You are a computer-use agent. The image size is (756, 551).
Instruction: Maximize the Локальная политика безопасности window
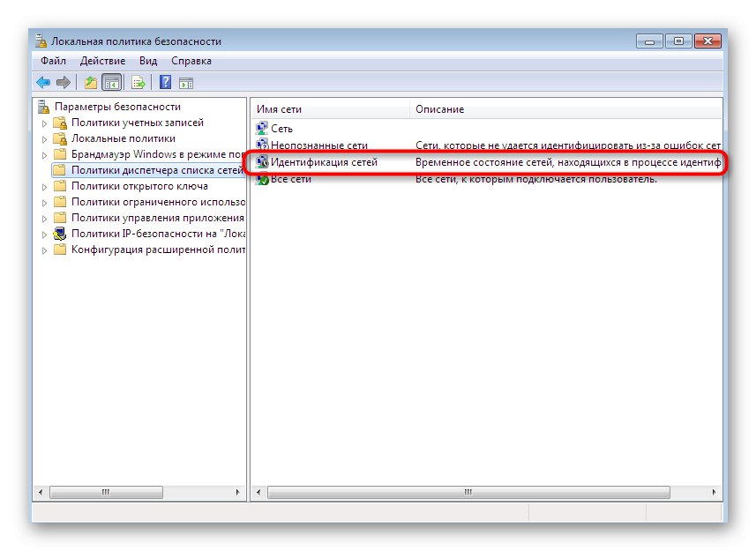pyautogui.click(x=678, y=41)
